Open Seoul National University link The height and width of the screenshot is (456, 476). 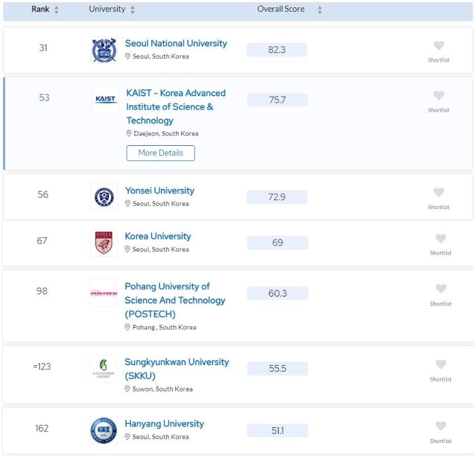[x=176, y=44]
